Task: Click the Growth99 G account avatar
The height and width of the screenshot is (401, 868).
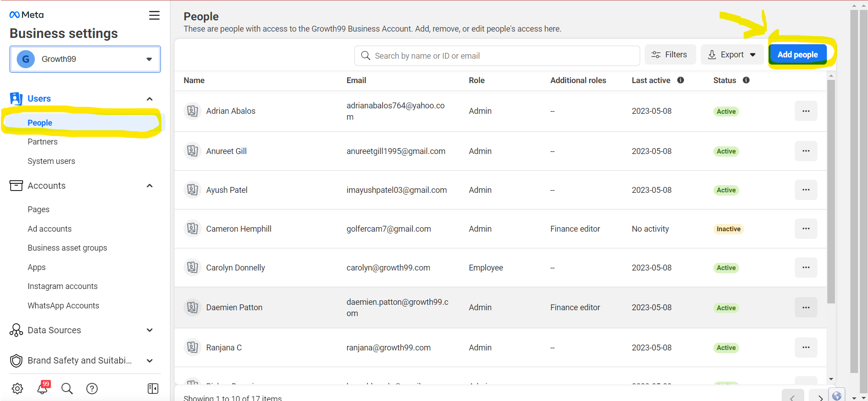Action: pyautogui.click(x=26, y=59)
